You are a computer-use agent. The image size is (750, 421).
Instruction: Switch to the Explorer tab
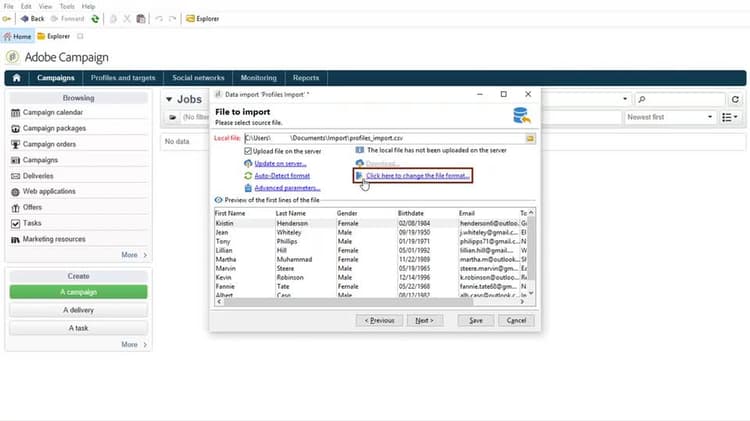54,36
